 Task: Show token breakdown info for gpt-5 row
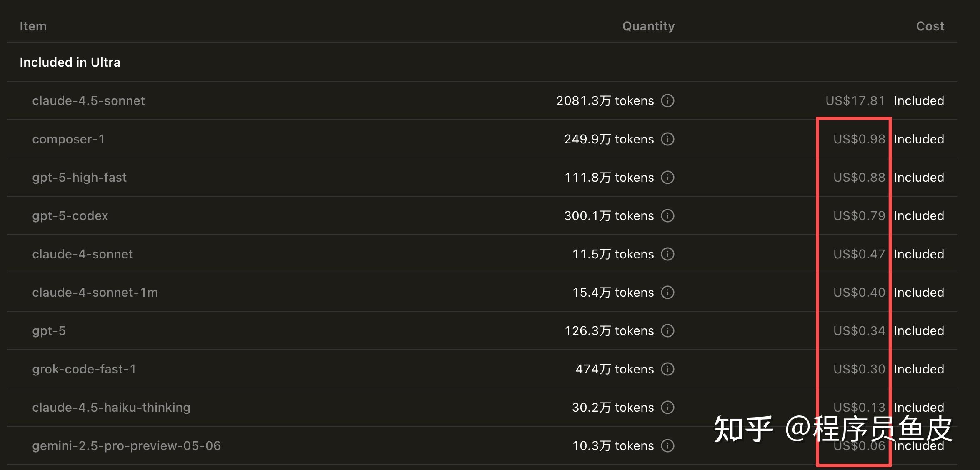click(x=667, y=331)
